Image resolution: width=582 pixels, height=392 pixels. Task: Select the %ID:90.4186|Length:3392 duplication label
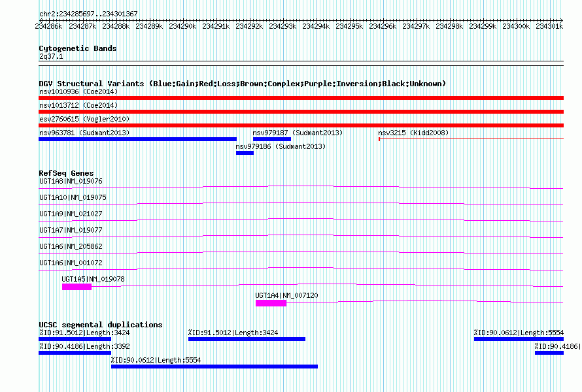[84, 346]
